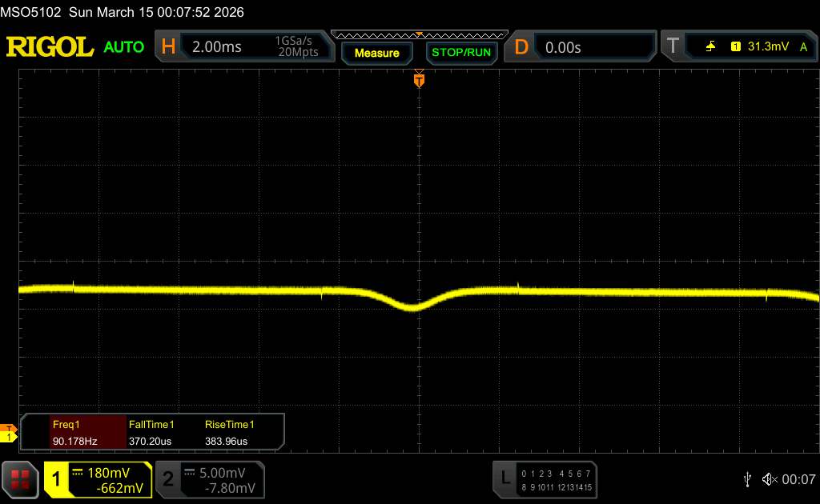Open the red function navigation grid icon
Viewport: 820px width, 504px height.
(21, 478)
